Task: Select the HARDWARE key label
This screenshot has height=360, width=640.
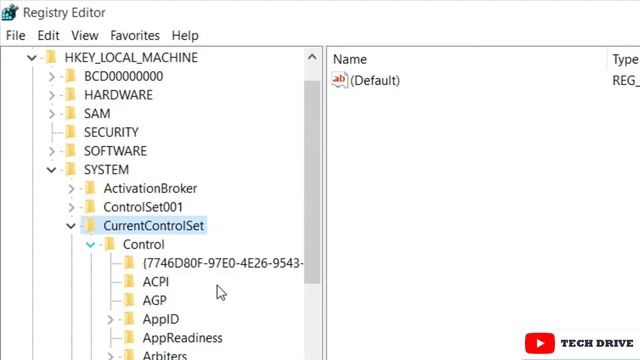Action: click(x=118, y=95)
